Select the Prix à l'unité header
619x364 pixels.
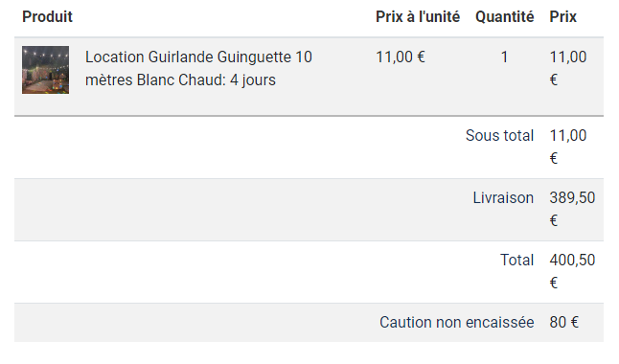[x=418, y=16]
